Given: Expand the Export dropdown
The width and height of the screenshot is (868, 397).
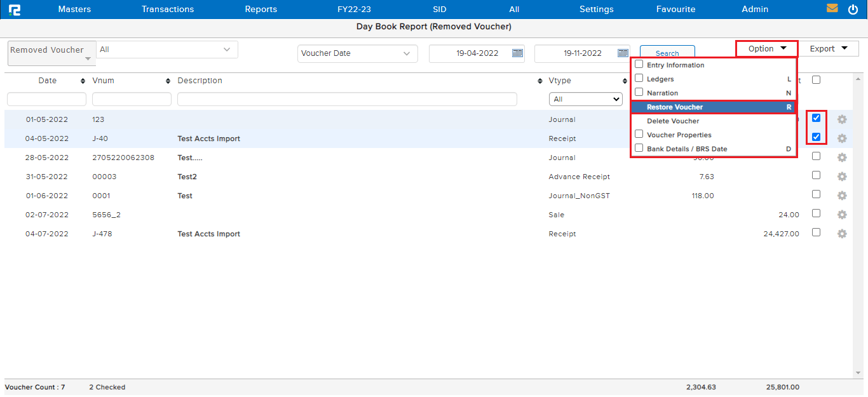Looking at the screenshot, I should coord(829,49).
